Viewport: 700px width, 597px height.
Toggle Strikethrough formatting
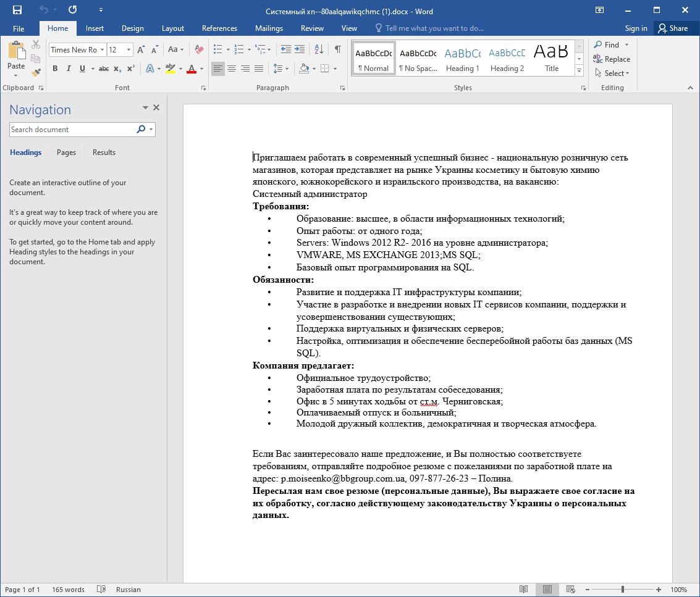click(104, 69)
